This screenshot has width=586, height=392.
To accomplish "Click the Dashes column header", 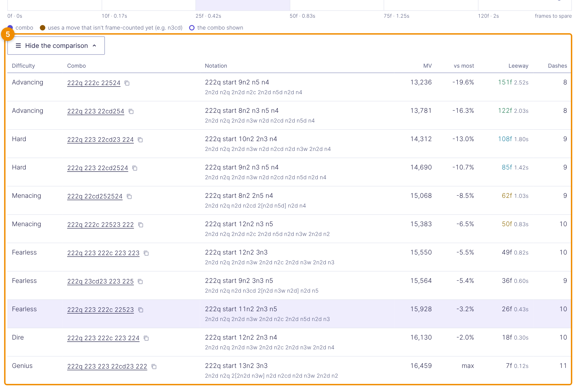I will pos(557,66).
